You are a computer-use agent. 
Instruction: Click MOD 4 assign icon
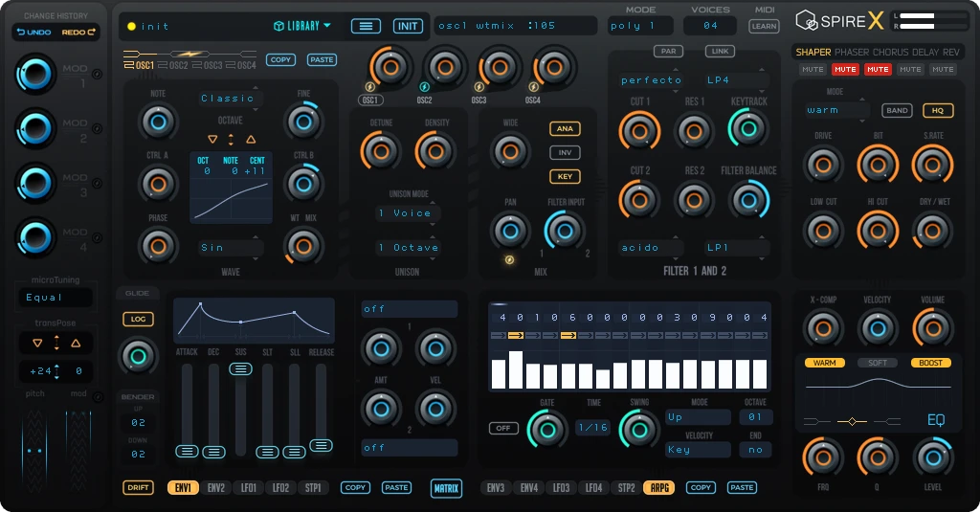[x=97, y=237]
